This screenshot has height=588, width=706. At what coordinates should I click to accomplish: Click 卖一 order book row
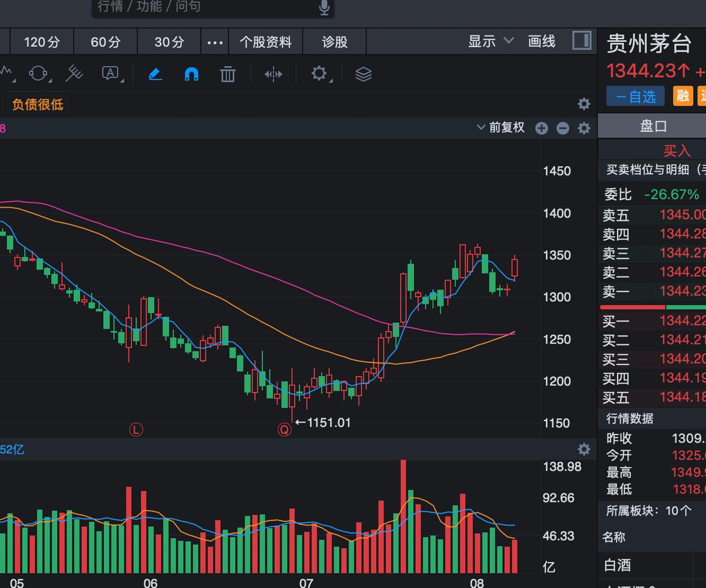[652, 291]
